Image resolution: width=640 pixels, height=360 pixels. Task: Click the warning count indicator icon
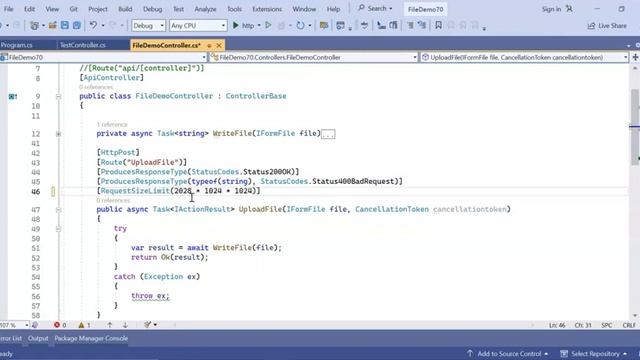[81, 325]
